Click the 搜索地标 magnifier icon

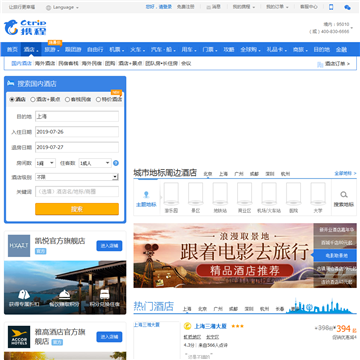pyautogui.click(x=344, y=194)
